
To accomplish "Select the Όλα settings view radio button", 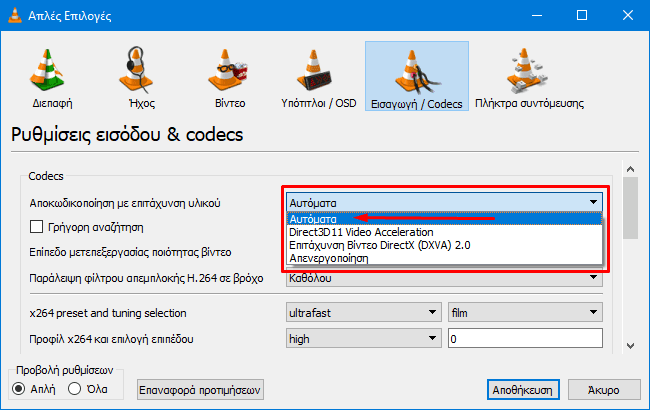I will click(75, 389).
